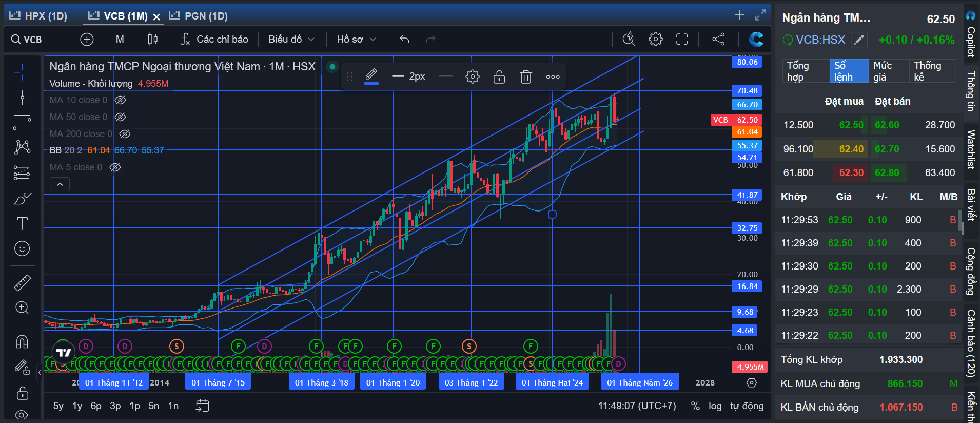The height and width of the screenshot is (423, 980).
Task: Set the 5y time range
Action: [58, 406]
